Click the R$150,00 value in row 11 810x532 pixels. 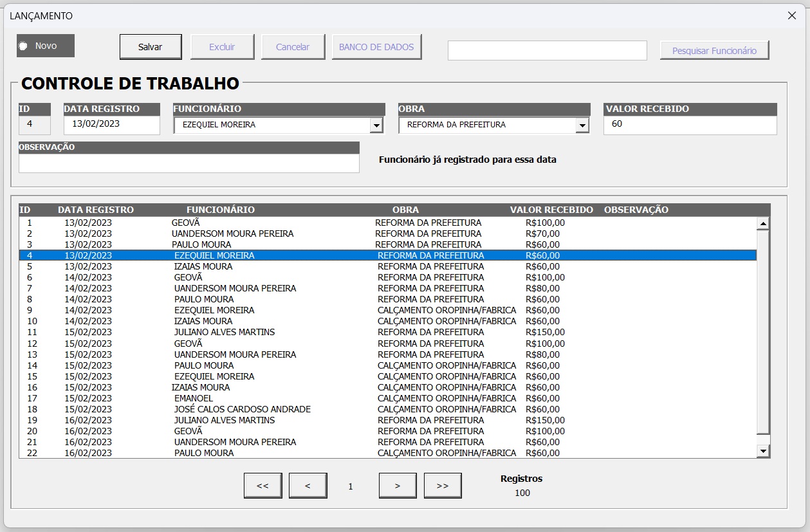(x=545, y=332)
